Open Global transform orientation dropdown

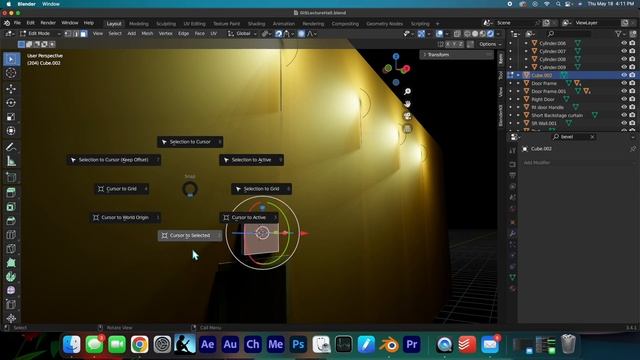pyautogui.click(x=242, y=34)
